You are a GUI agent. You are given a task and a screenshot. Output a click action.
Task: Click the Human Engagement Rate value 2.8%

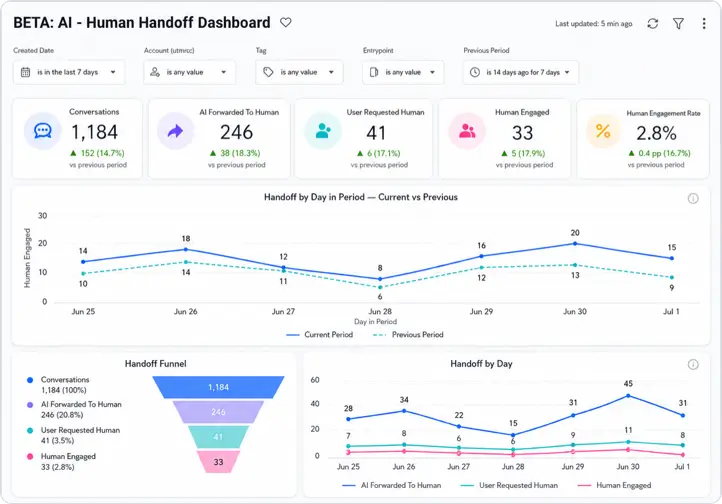656,133
